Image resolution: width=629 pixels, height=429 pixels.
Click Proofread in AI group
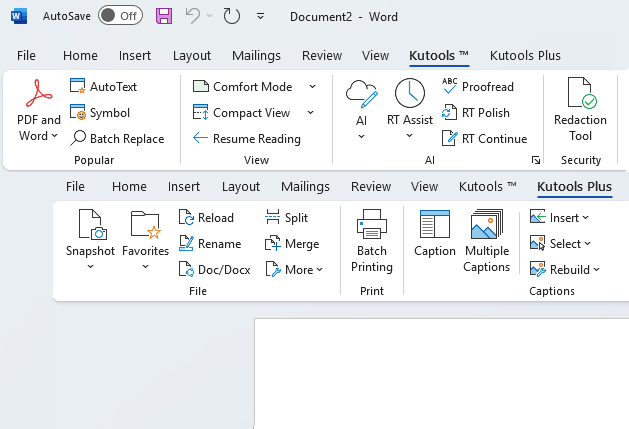pyautogui.click(x=478, y=87)
